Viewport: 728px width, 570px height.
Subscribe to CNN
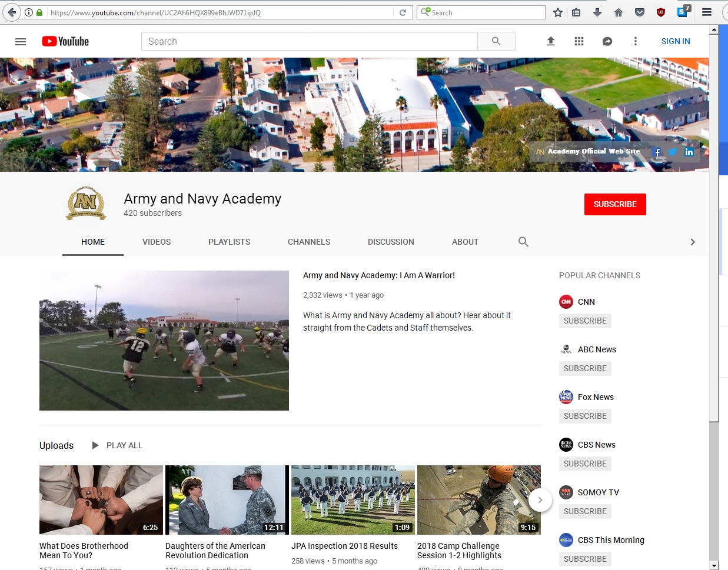pos(585,321)
